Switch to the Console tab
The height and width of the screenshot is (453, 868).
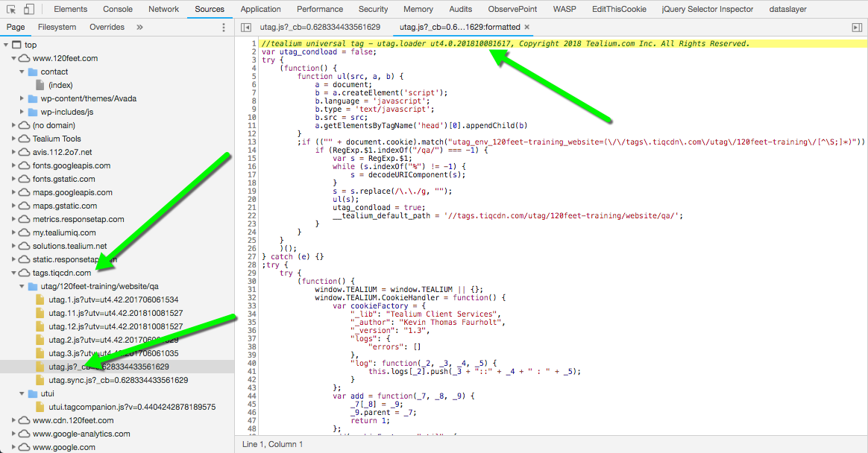[x=118, y=10]
